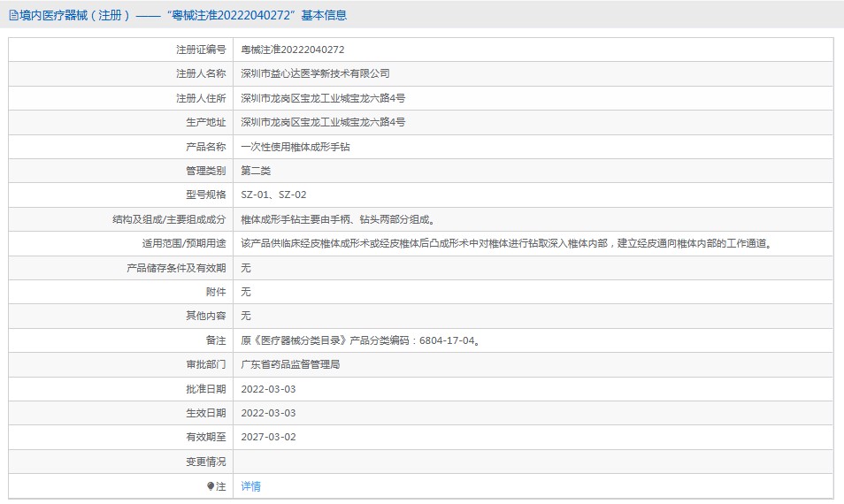Click the 管理类别 value 第二类
Viewport: 844px width, 504px height.
[x=256, y=171]
